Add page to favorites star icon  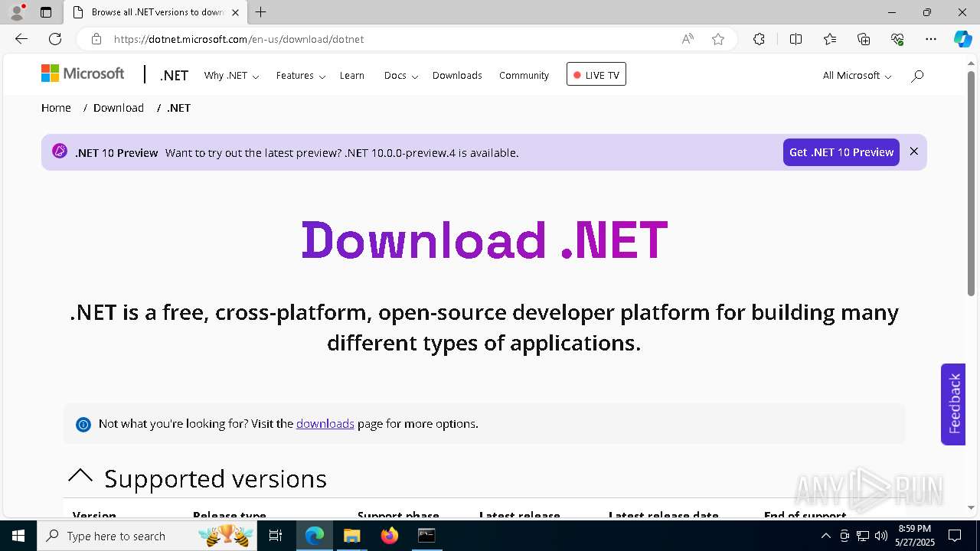coord(718,39)
